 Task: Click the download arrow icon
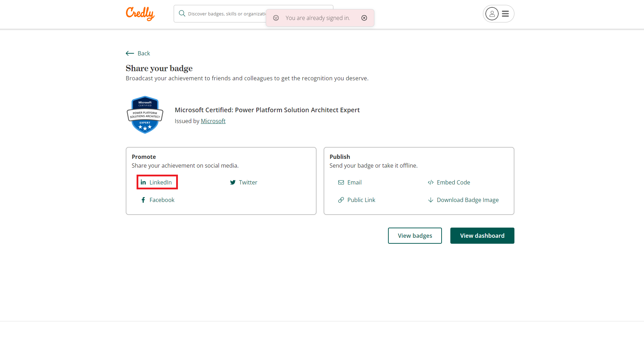click(431, 200)
